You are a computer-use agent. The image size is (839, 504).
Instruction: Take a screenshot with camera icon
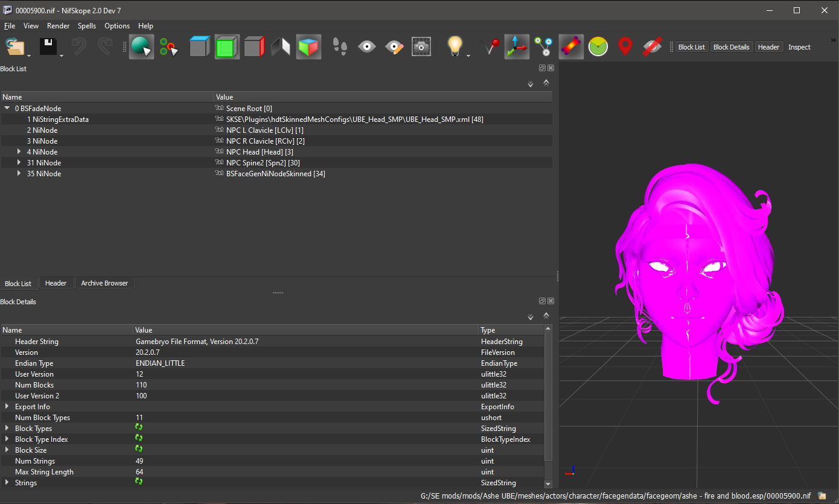pos(421,47)
